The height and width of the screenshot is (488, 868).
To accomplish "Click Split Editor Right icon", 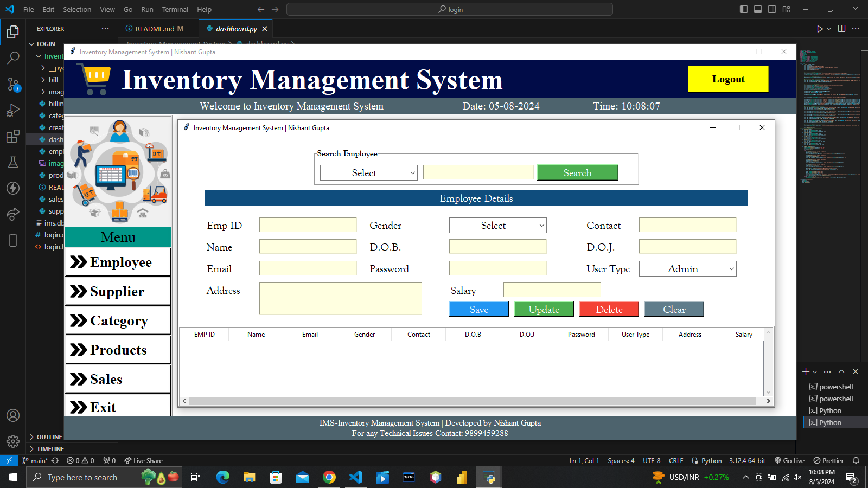I will click(x=841, y=29).
